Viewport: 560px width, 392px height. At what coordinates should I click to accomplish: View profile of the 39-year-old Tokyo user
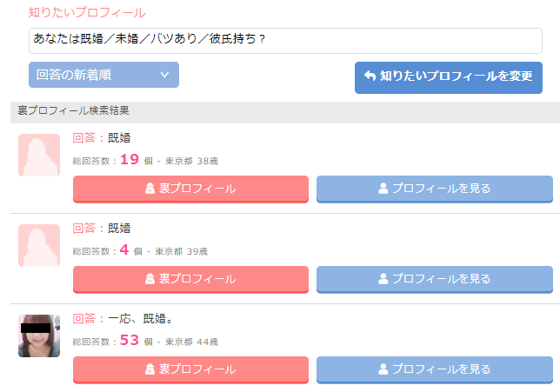click(434, 279)
